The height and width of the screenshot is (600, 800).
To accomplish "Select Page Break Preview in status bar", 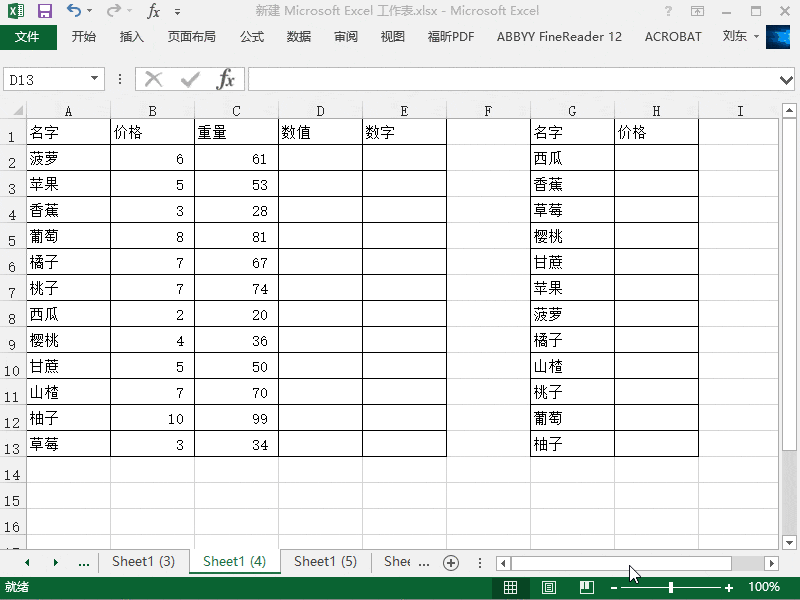I will click(585, 589).
